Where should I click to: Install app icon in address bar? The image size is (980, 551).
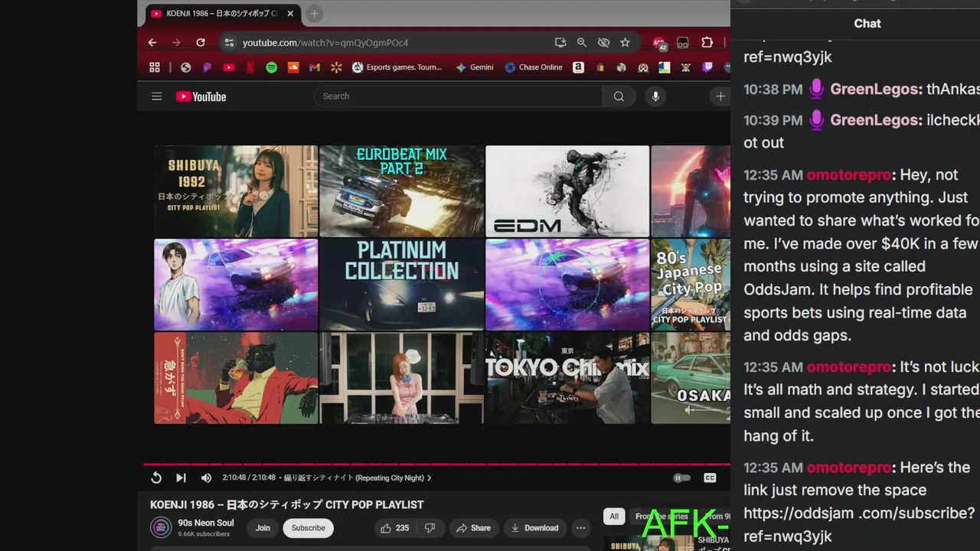[x=560, y=43]
